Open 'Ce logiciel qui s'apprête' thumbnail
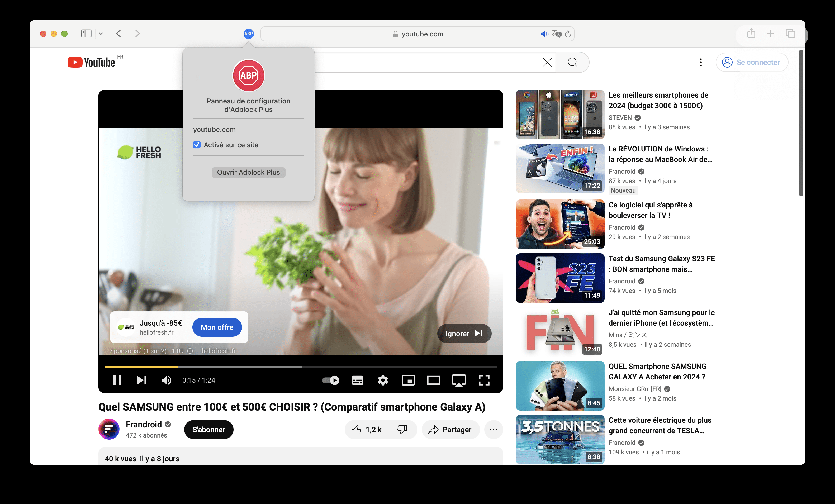This screenshot has height=504, width=835. pos(560,224)
